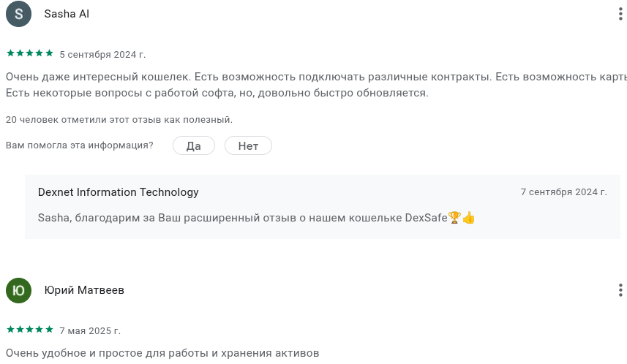
Task: Click the Dexnet reply text thanking Sasha
Action: [x=241, y=218]
